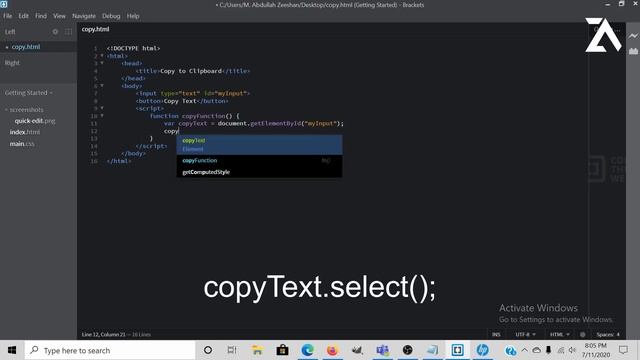Open the File menu

click(8, 16)
